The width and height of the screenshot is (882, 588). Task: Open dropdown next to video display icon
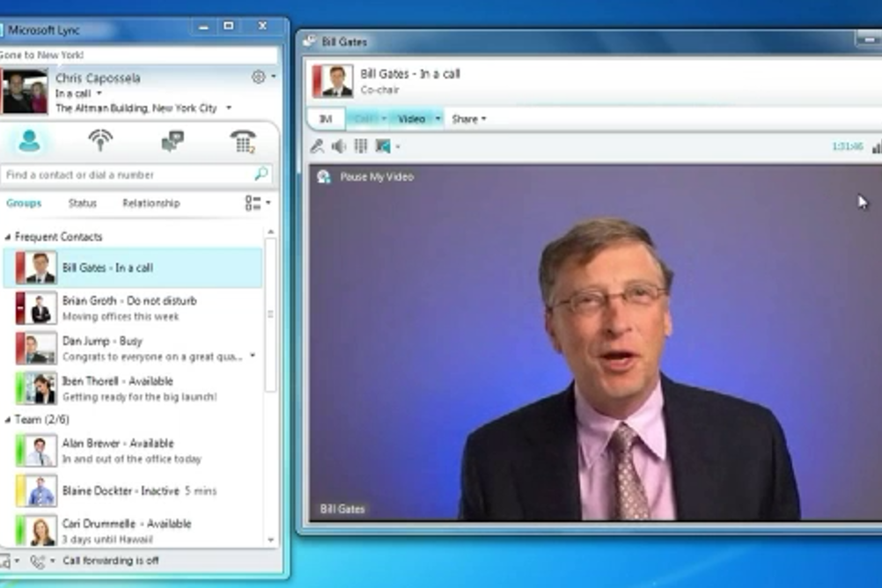pyautogui.click(x=398, y=147)
